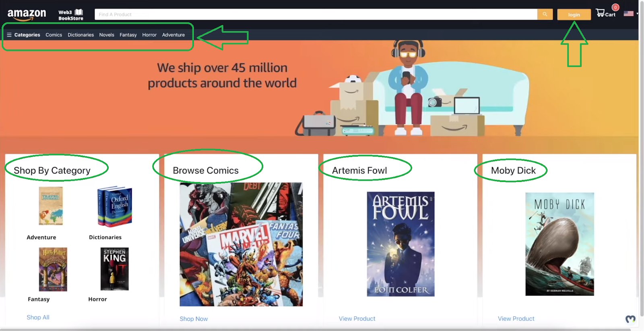Click the Moby Dick card title
Screen dimensions: 644x331
tap(513, 171)
